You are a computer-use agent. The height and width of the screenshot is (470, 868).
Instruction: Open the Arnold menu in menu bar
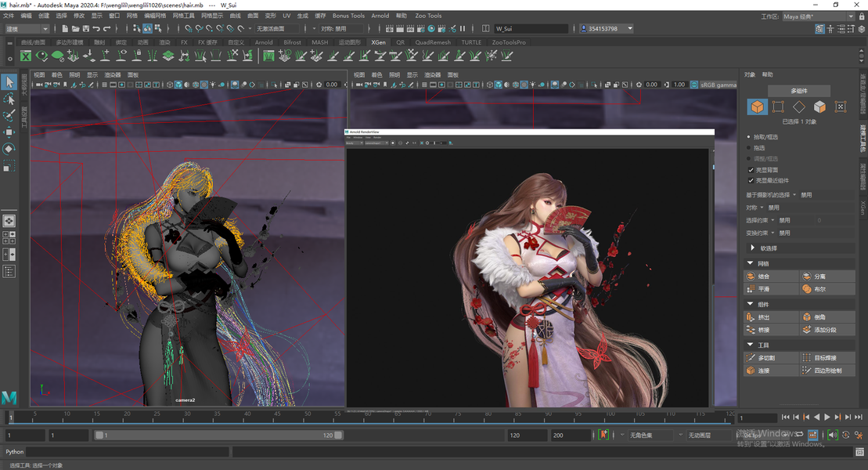(380, 16)
